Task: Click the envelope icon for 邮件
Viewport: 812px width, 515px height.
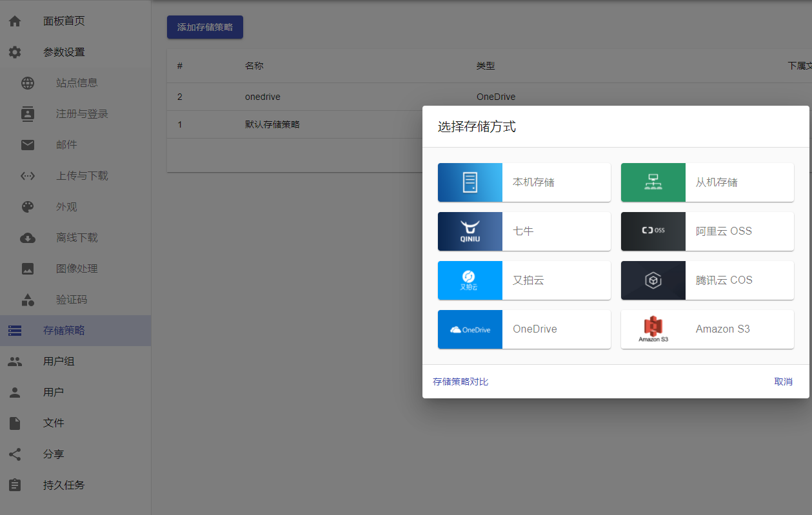Action: pos(28,145)
